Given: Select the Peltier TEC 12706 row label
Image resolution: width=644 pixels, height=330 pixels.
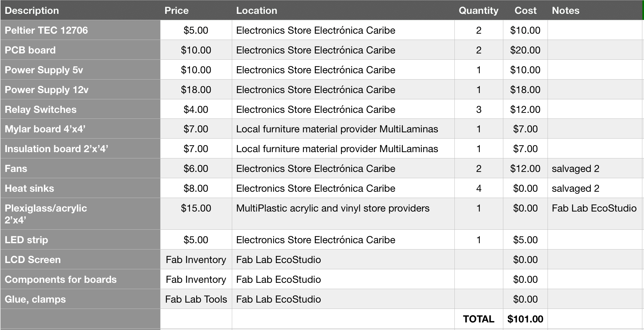Looking at the screenshot, I should [x=80, y=30].
